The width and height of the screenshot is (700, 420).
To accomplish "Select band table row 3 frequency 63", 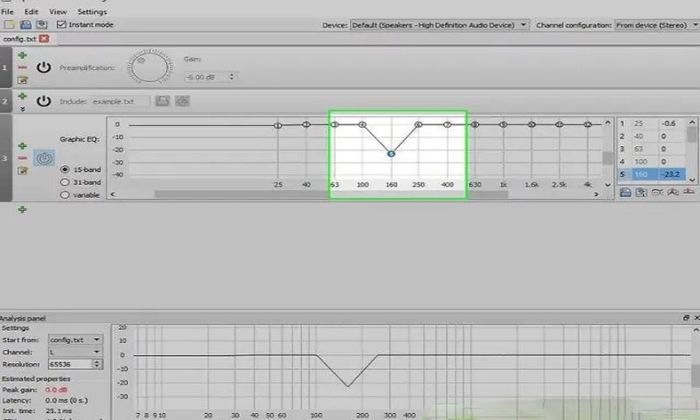I will coord(639,149).
